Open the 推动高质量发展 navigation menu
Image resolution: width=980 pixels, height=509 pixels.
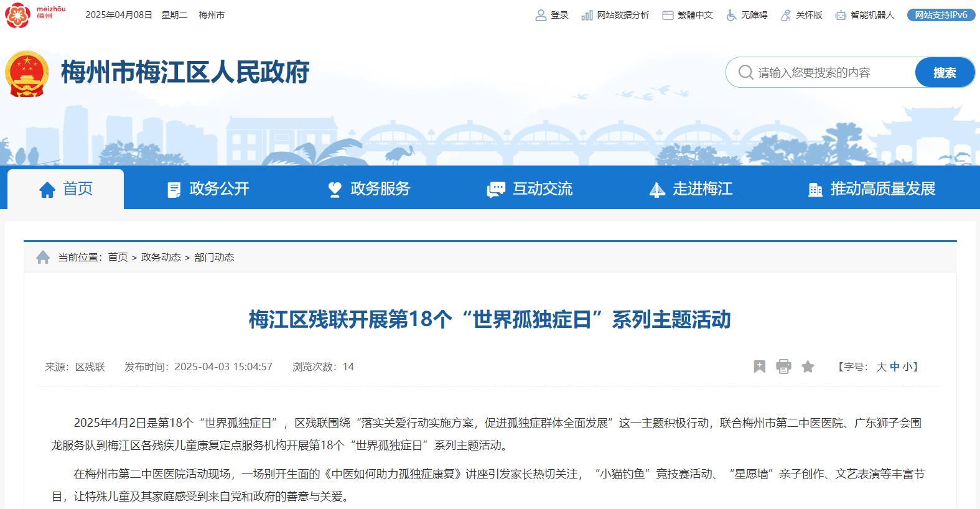point(871,189)
